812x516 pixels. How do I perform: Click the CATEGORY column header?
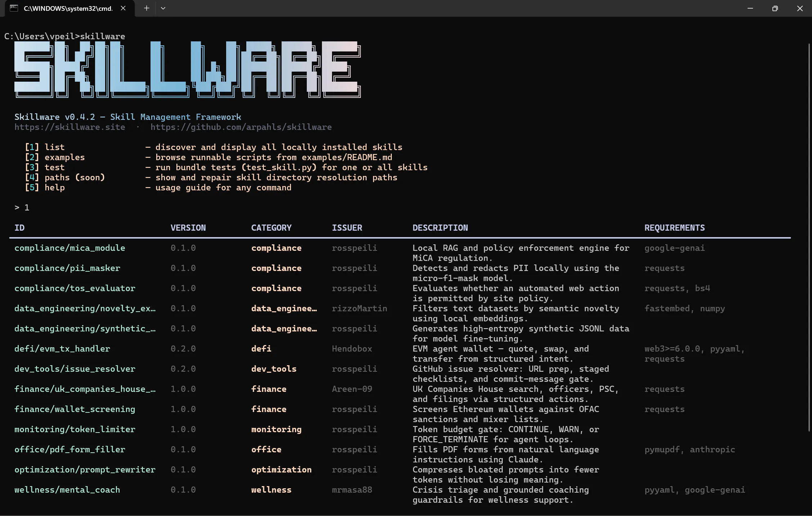click(272, 228)
